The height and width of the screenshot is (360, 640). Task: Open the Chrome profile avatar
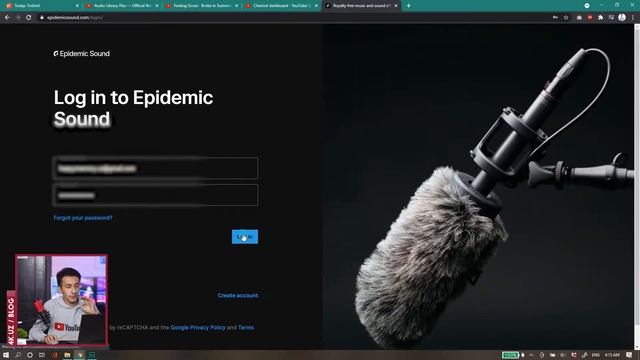coord(622,18)
